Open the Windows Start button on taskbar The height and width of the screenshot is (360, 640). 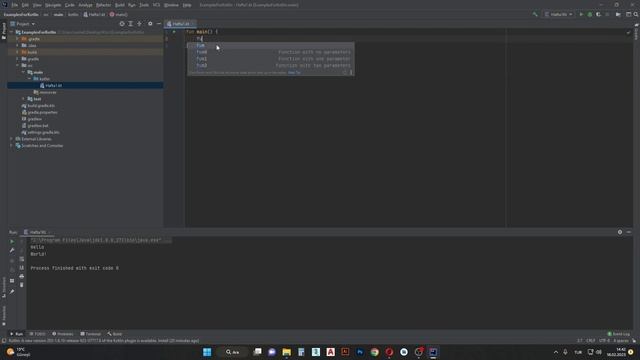point(207,352)
